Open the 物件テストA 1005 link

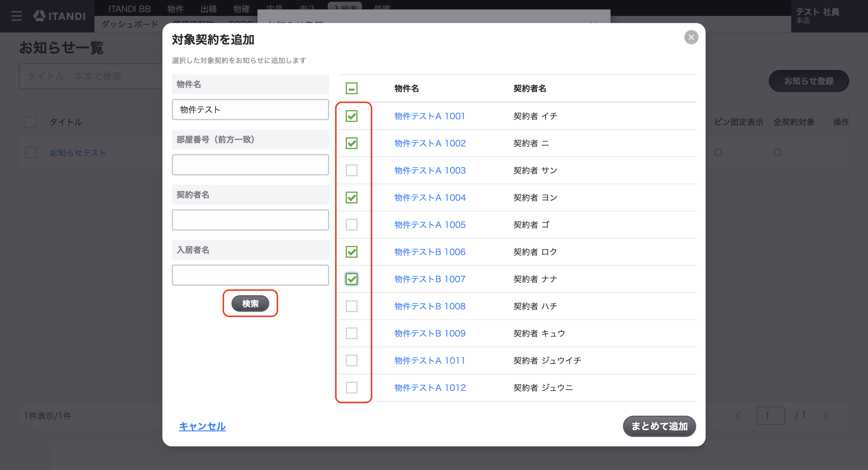[430, 225]
